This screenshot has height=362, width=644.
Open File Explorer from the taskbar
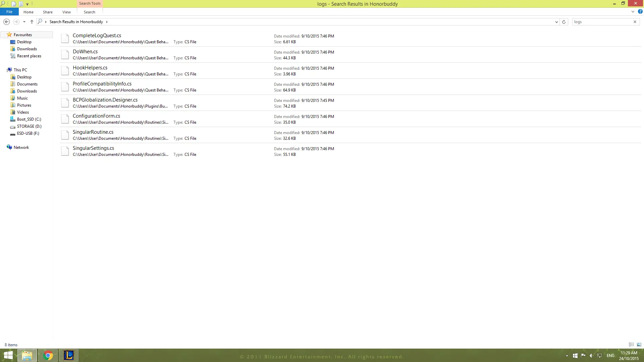27,355
